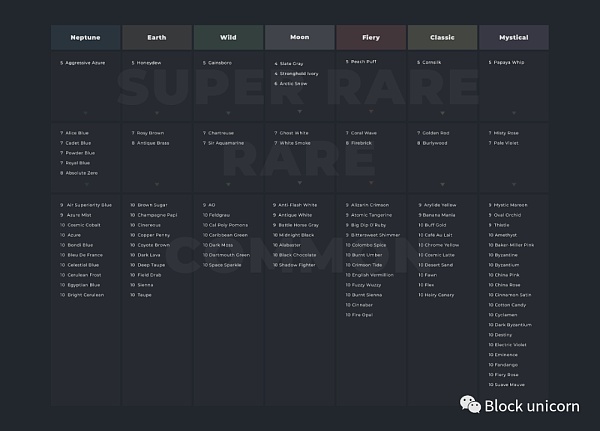Expand the arrow under Moon super rare section
The image size is (600, 431).
(x=299, y=112)
